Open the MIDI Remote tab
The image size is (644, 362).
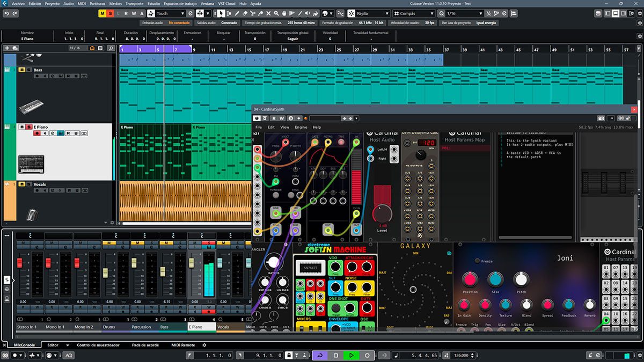point(183,345)
